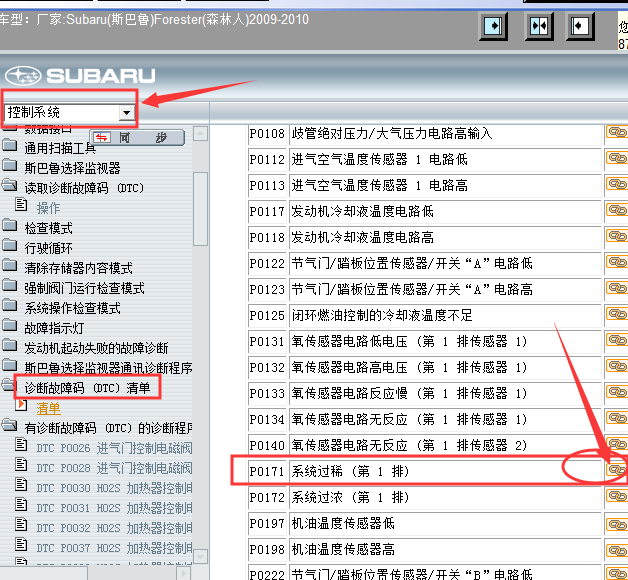Open the 操作 document

click(48, 208)
